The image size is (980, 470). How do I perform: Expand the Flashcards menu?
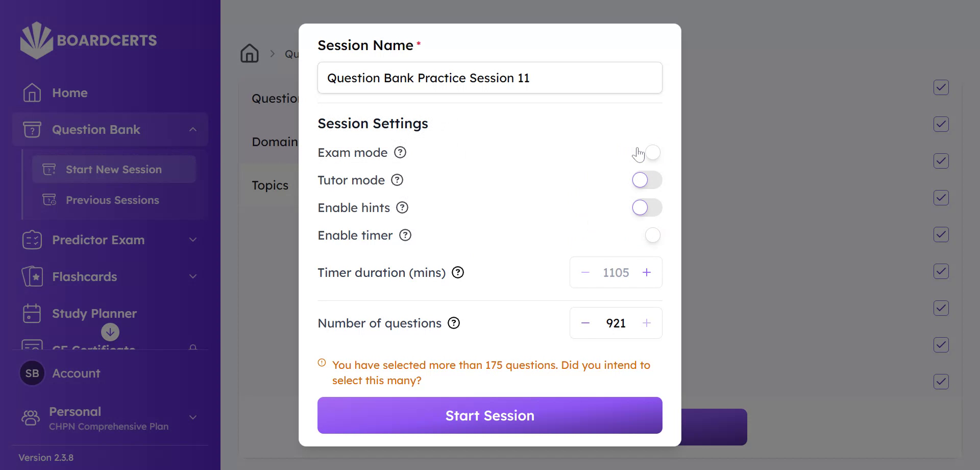coord(193,277)
